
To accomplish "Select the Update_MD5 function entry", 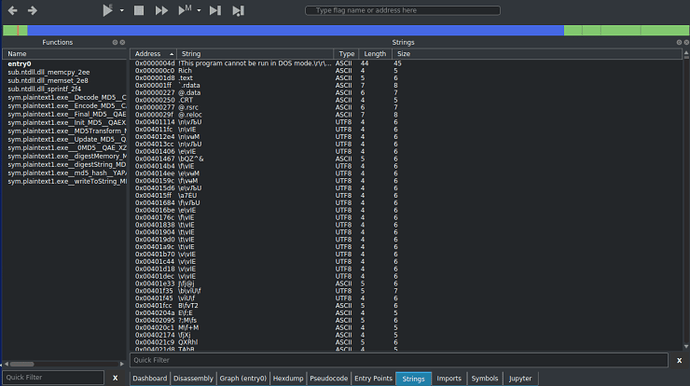I will pos(65,139).
